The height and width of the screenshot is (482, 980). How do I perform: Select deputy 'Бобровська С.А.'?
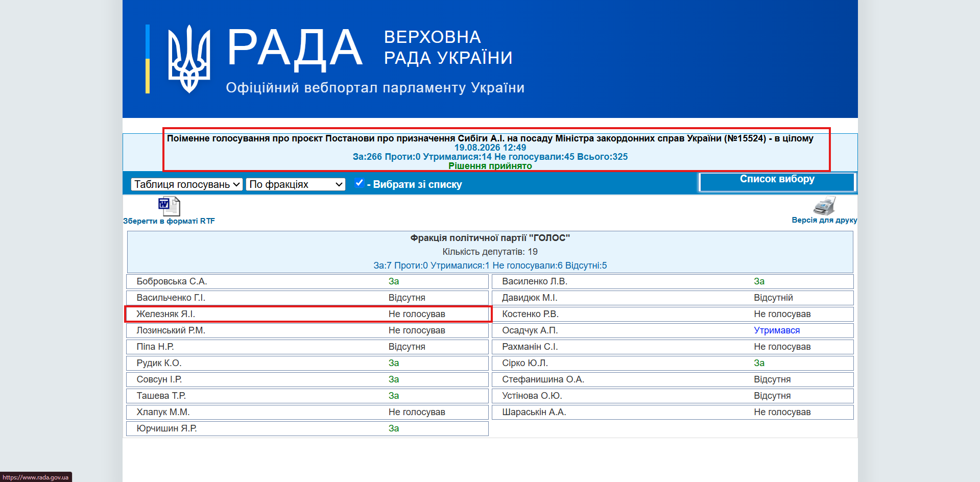(172, 281)
